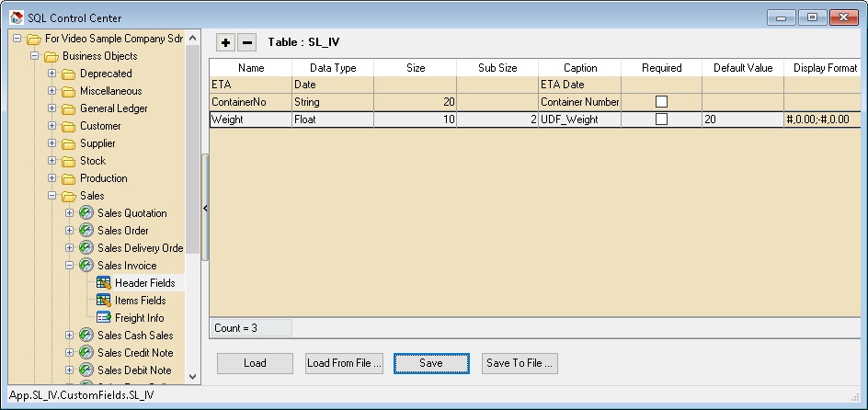Expand the Sales Order node
Screen dimensions: 868x410
(x=70, y=231)
